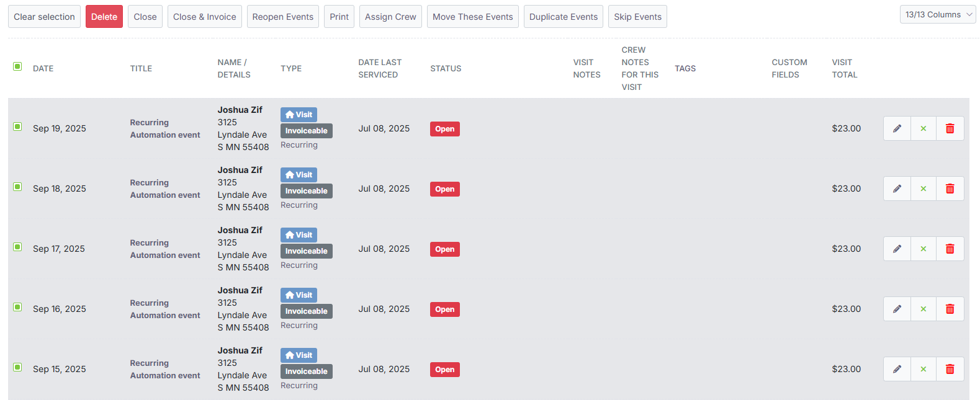Click Reopen Events
Viewport: 980px width, 400px height.
point(282,16)
